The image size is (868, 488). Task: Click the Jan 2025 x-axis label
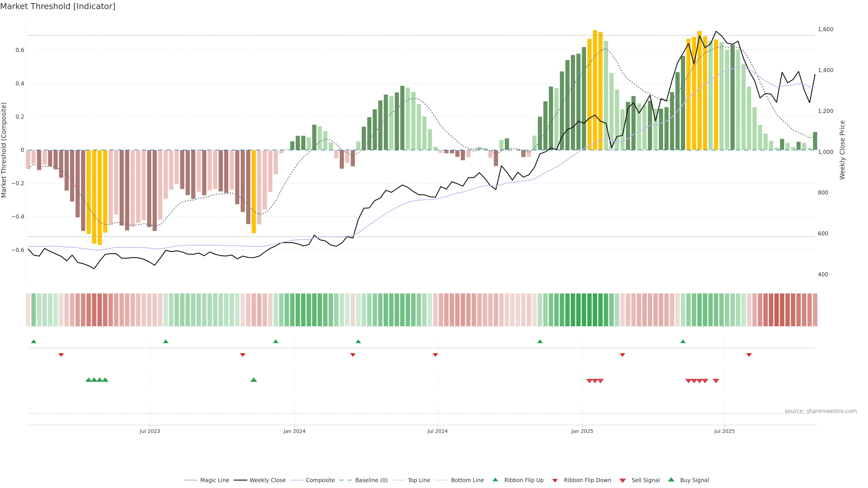click(x=582, y=431)
